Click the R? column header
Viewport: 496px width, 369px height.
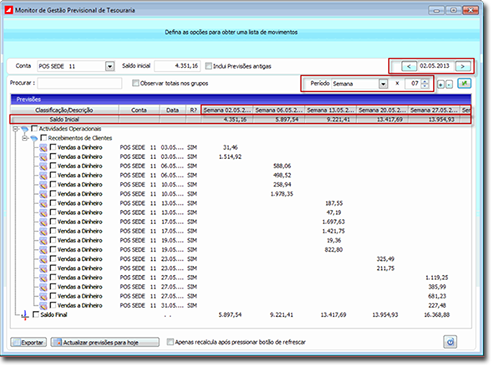tap(193, 110)
